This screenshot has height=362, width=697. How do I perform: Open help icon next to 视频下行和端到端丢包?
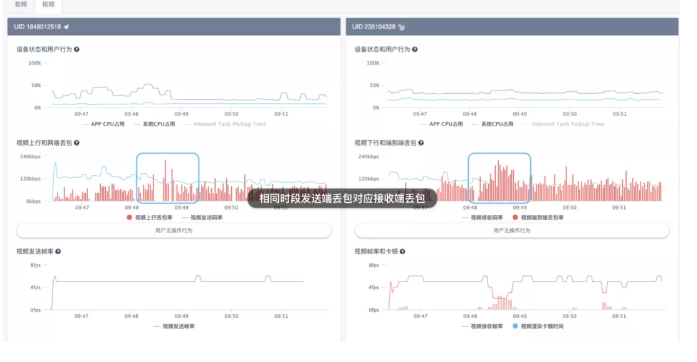tap(421, 143)
